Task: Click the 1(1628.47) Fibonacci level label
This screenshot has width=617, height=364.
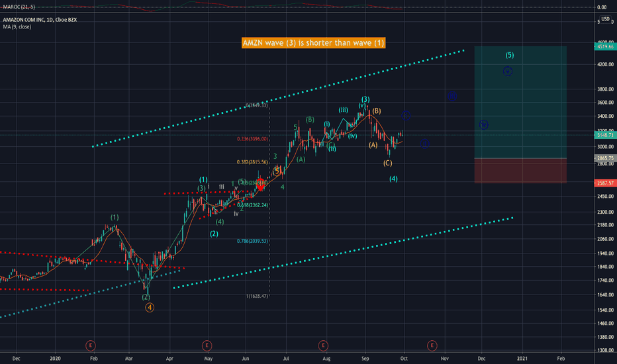Action: (x=257, y=296)
